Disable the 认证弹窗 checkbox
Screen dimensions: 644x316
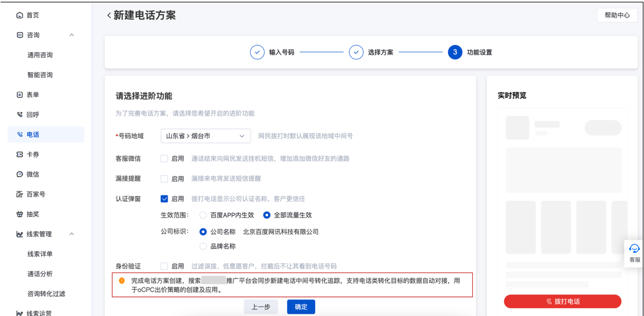tap(164, 199)
